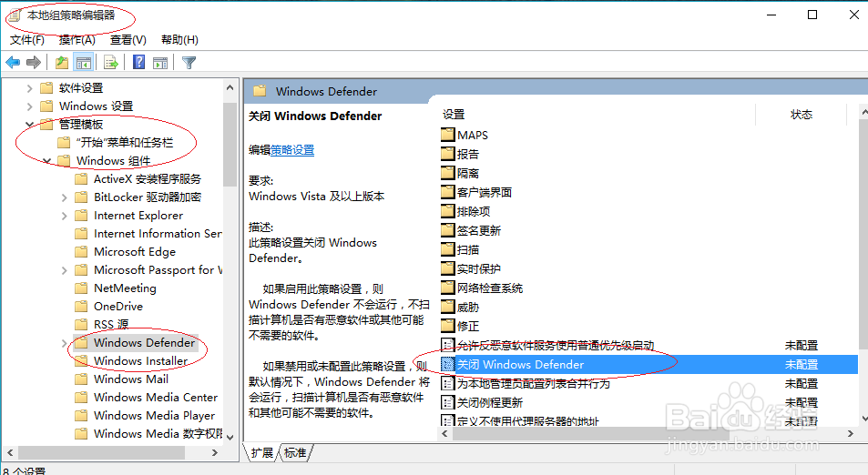This screenshot has width=868, height=475.
Task: Expand the Internet Explorer tree node
Action: [x=65, y=216]
